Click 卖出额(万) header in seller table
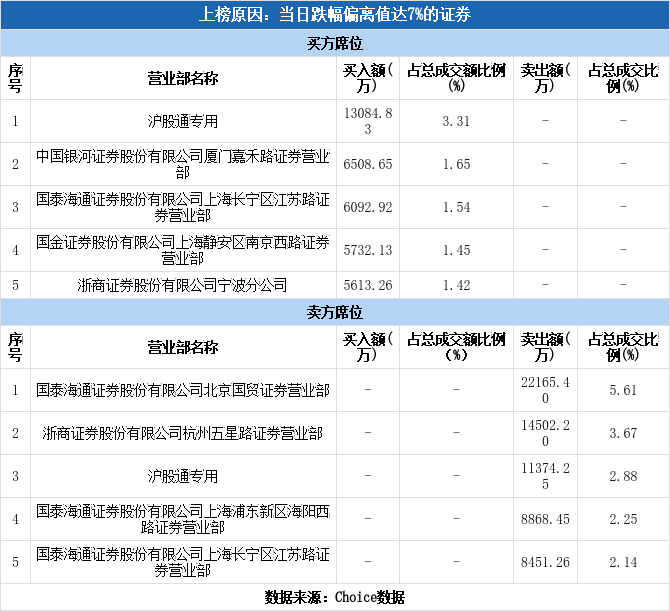 545,347
